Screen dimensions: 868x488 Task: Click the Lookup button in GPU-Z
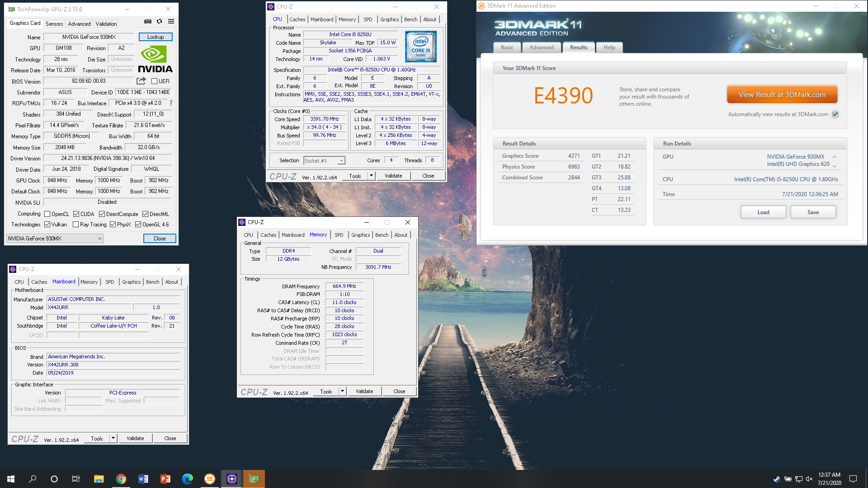pos(156,37)
